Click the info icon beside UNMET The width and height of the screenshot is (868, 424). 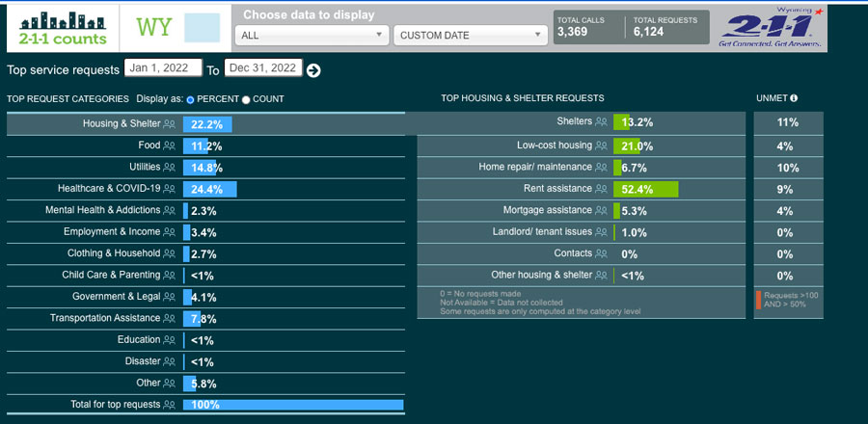tap(794, 98)
